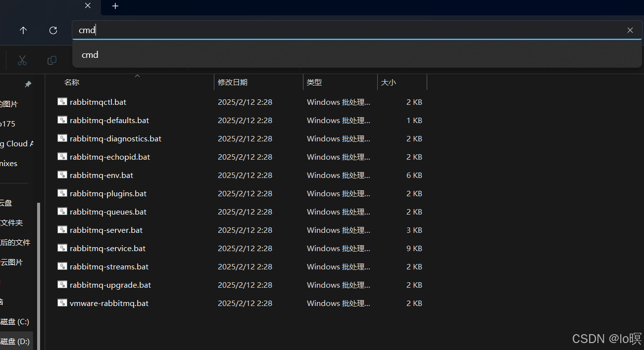Screen dimensions: 644x350
Task: Select file rabbitmq-env.bat
Action: (x=101, y=175)
